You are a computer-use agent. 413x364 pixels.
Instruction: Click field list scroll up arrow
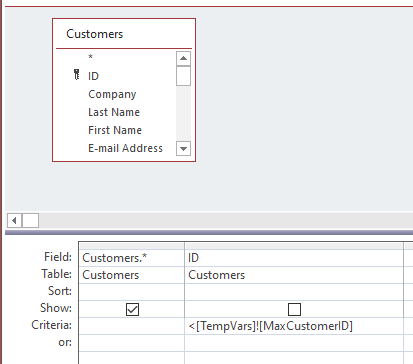pos(183,58)
